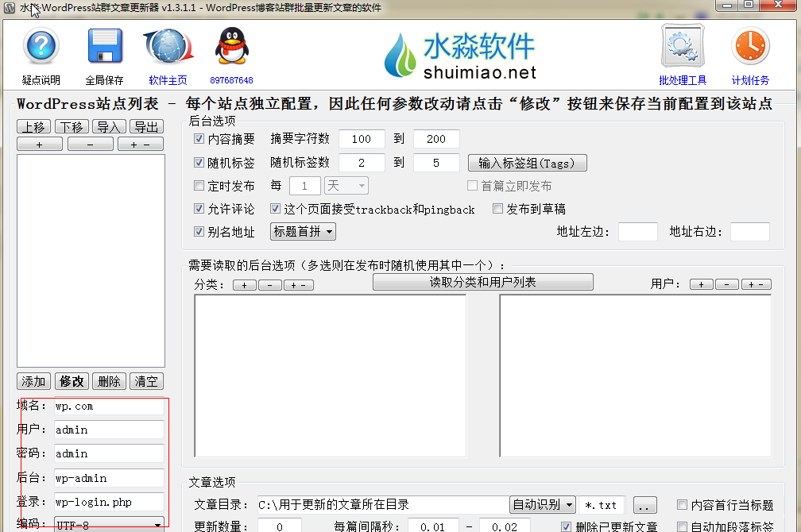Click the 导入 button
This screenshot has width=801, height=532.
tap(110, 126)
